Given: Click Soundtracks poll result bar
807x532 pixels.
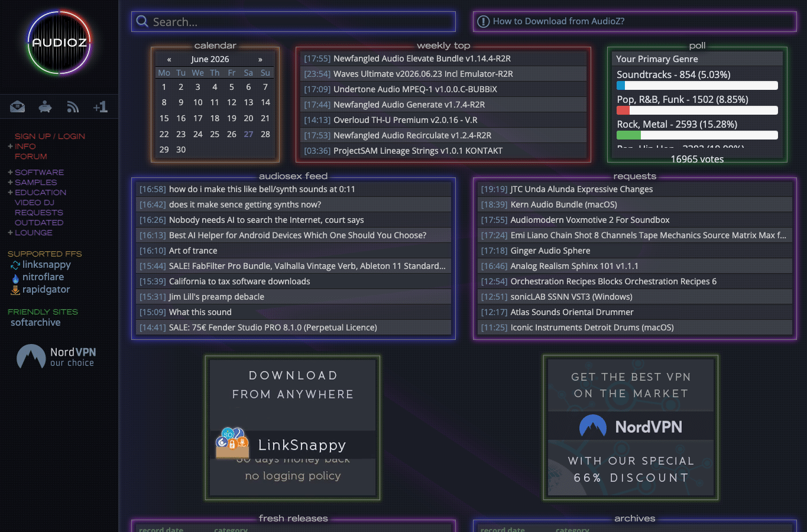Looking at the screenshot, I should point(697,86).
